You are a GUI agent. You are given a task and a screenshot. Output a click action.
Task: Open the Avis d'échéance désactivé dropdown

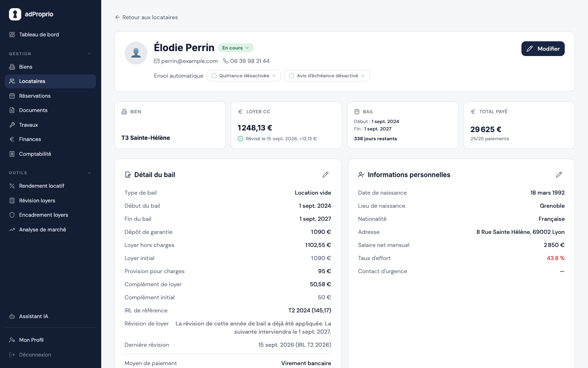[x=327, y=76]
